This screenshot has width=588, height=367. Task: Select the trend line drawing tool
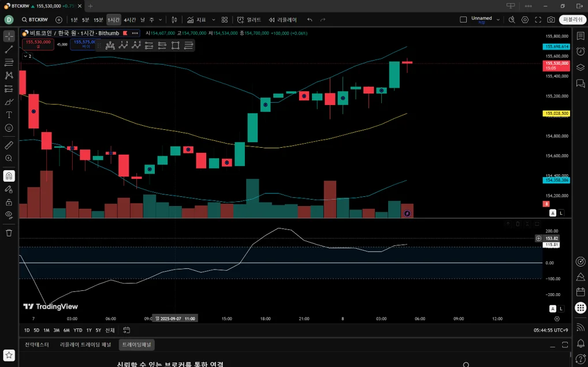click(x=9, y=49)
